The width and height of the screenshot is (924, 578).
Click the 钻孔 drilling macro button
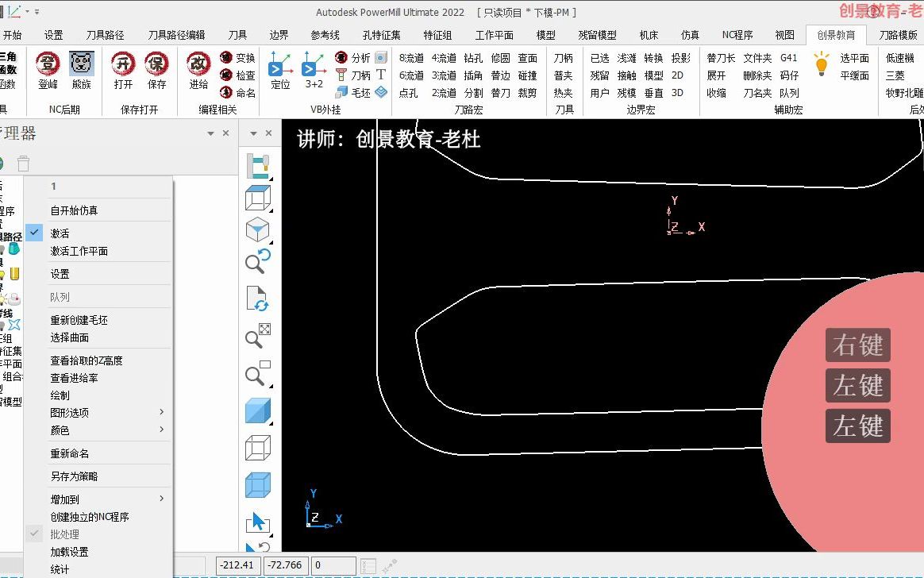click(x=473, y=58)
